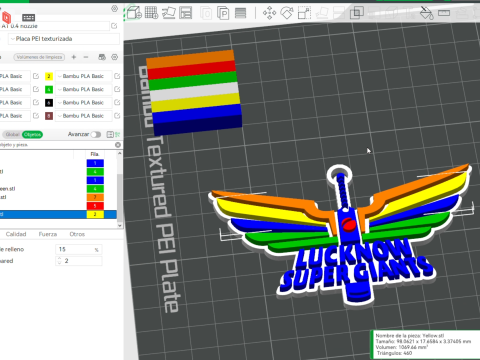Click the brown filament 8 color swatch
This screenshot has width=480, height=360.
coord(49,116)
